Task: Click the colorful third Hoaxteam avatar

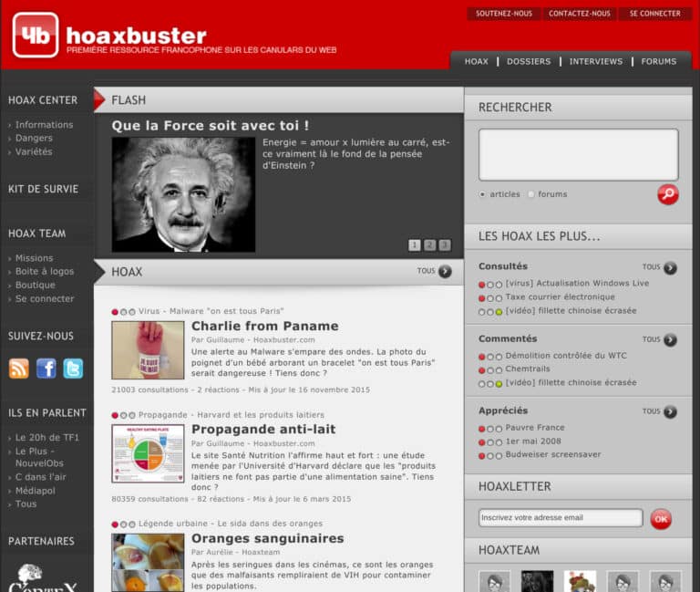Action: coord(580,581)
